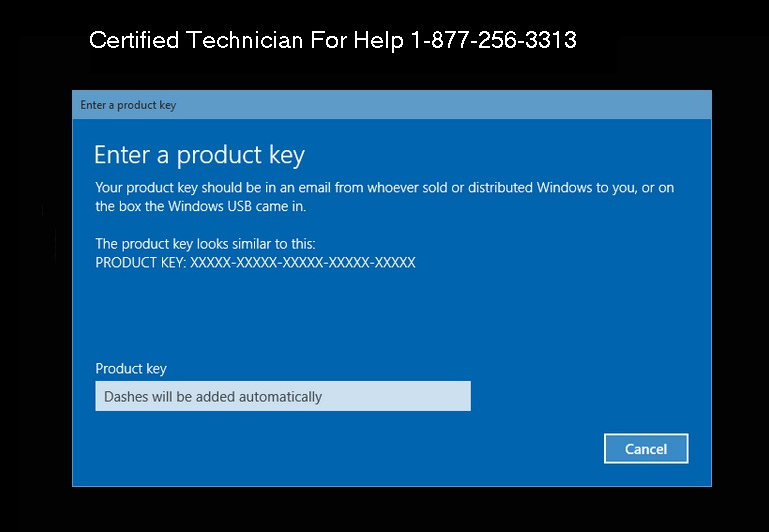Click the dialog title bar text

point(128,105)
